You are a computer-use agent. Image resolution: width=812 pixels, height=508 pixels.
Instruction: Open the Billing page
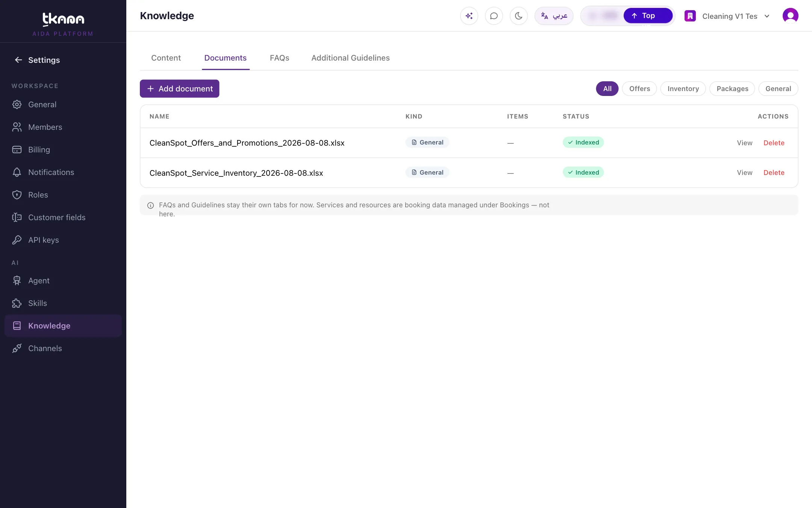coord(63,150)
